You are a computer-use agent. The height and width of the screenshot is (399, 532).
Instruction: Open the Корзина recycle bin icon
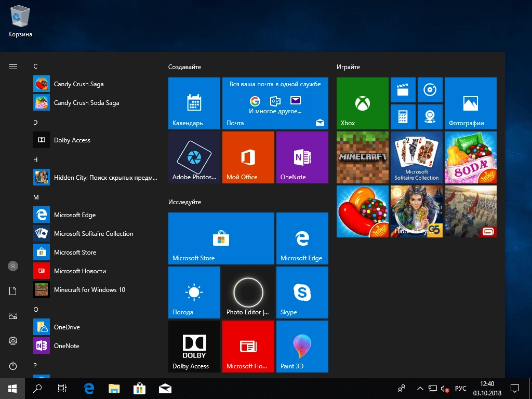point(20,21)
